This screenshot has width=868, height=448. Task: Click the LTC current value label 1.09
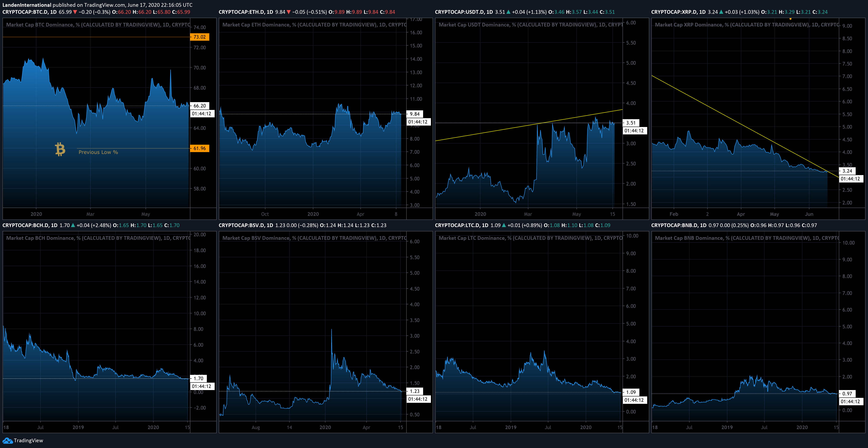click(x=631, y=393)
